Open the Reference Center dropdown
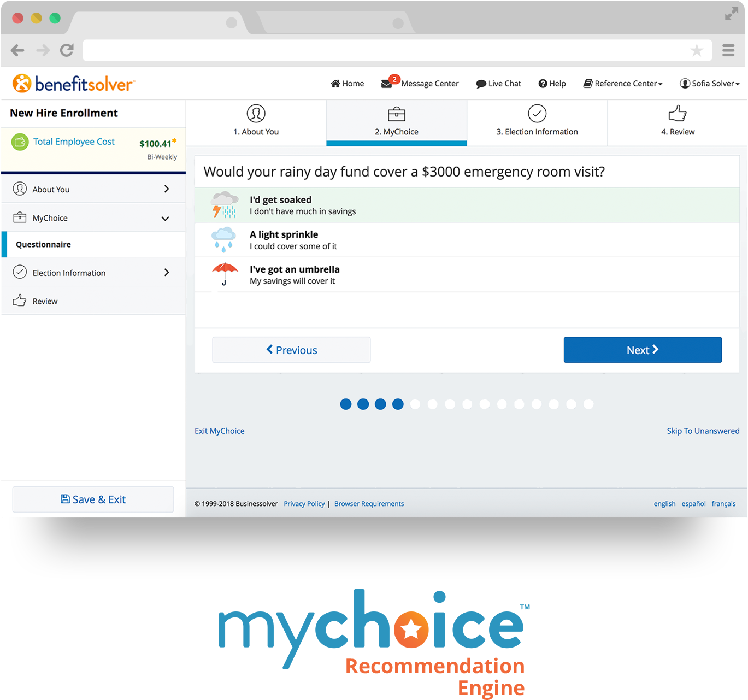Viewport: 748px width, 700px height. [623, 84]
